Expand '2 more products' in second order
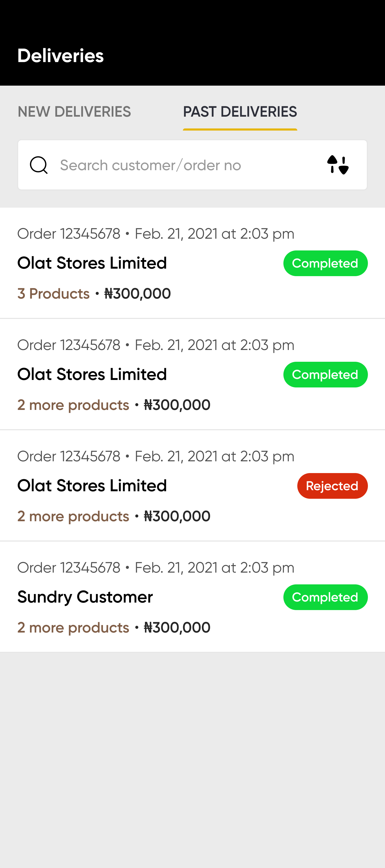 74,405
